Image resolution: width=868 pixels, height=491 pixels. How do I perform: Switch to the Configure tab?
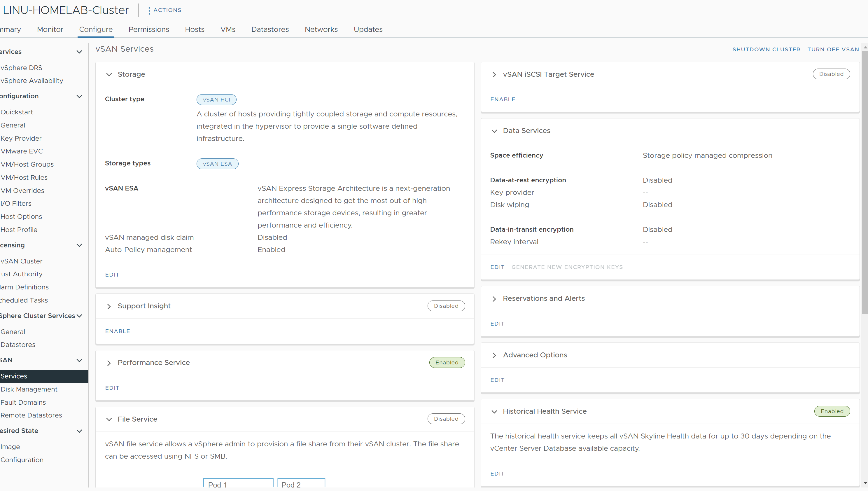[96, 29]
